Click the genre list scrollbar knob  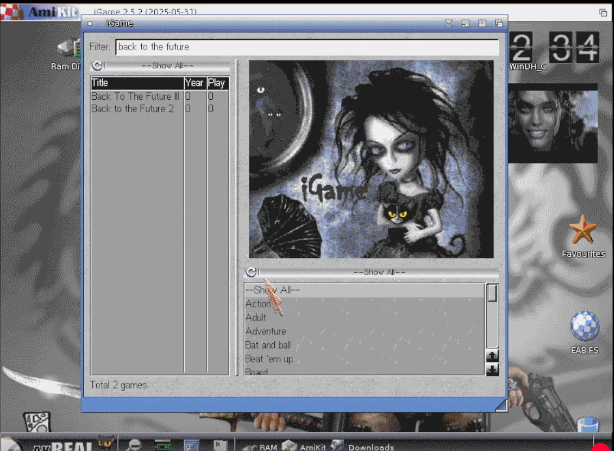(x=492, y=293)
